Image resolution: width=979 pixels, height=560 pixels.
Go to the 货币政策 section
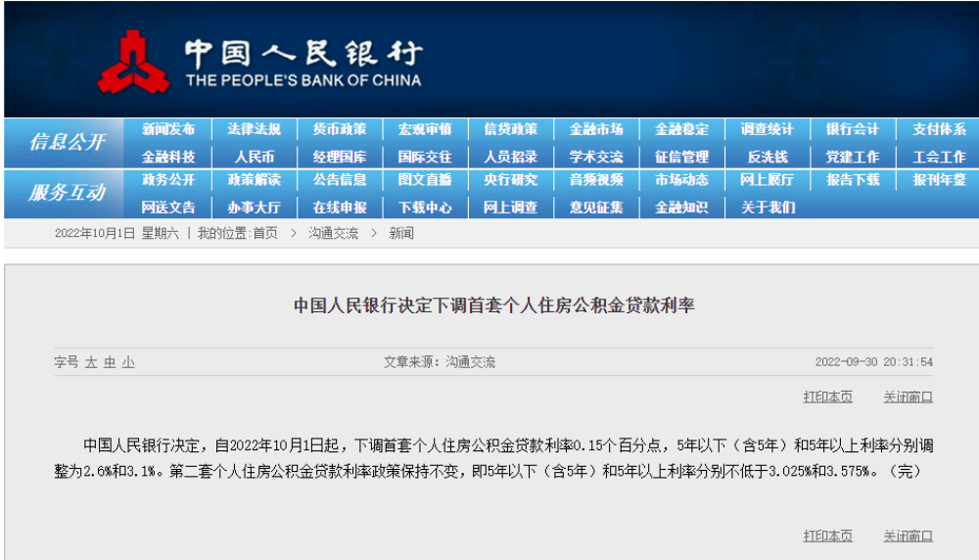tap(340, 129)
